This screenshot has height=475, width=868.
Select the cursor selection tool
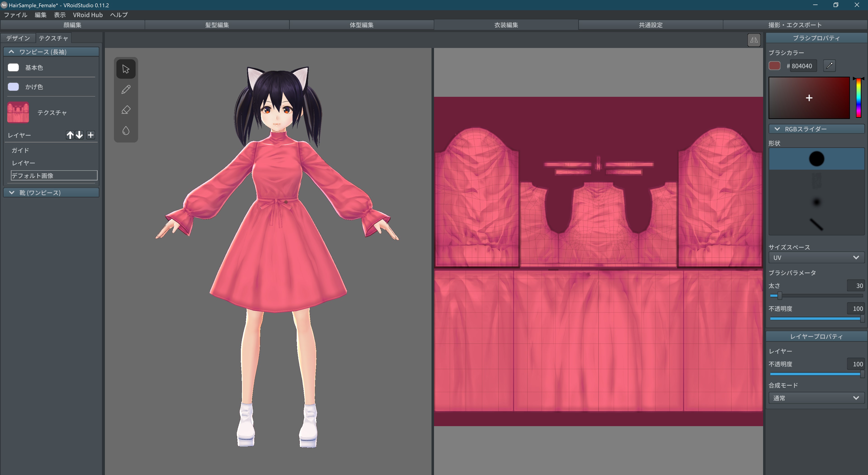[x=126, y=69]
